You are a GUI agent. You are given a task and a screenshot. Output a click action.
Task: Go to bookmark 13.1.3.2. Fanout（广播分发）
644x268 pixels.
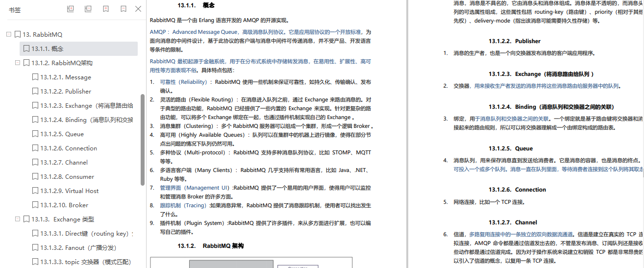(x=78, y=247)
